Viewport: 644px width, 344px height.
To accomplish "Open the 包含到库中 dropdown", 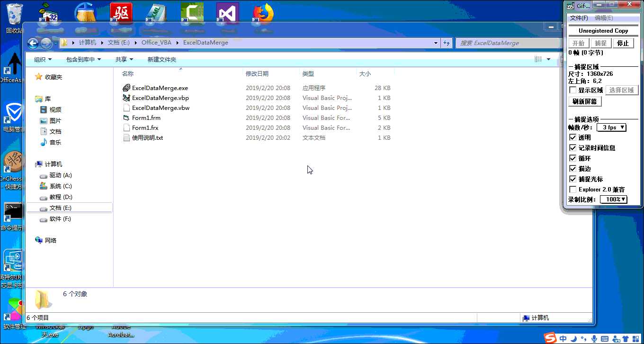I will [x=84, y=59].
